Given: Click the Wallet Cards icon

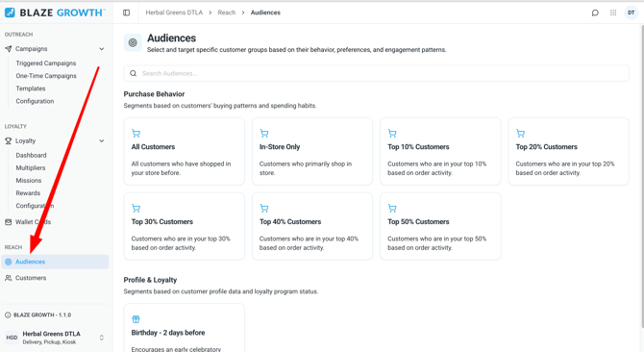Looking at the screenshot, I should click(x=9, y=222).
